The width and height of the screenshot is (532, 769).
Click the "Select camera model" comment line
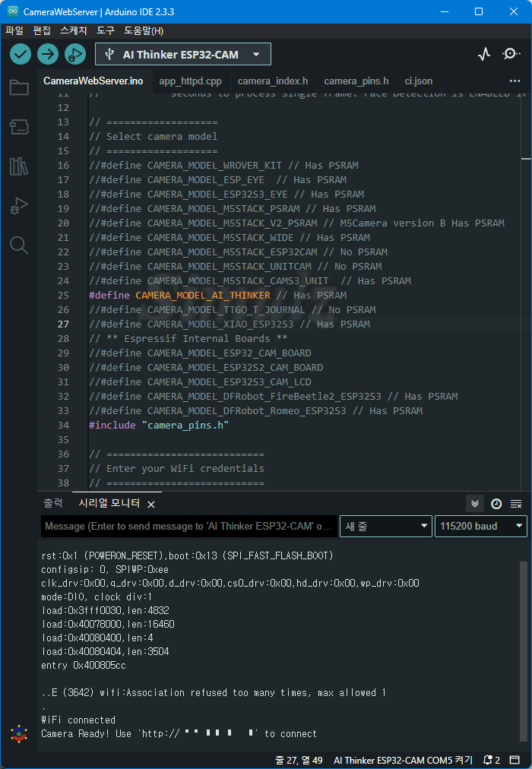click(153, 136)
